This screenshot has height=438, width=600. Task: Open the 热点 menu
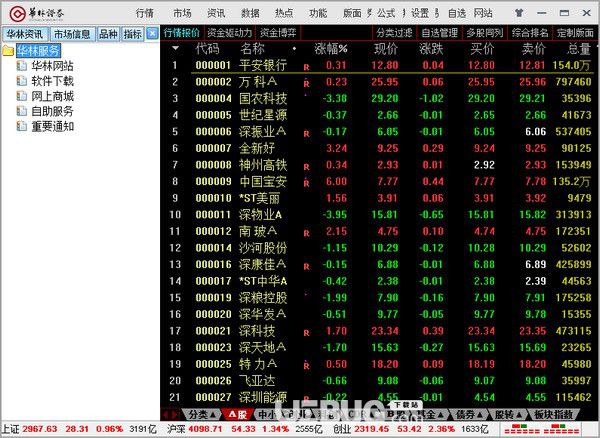coord(284,13)
